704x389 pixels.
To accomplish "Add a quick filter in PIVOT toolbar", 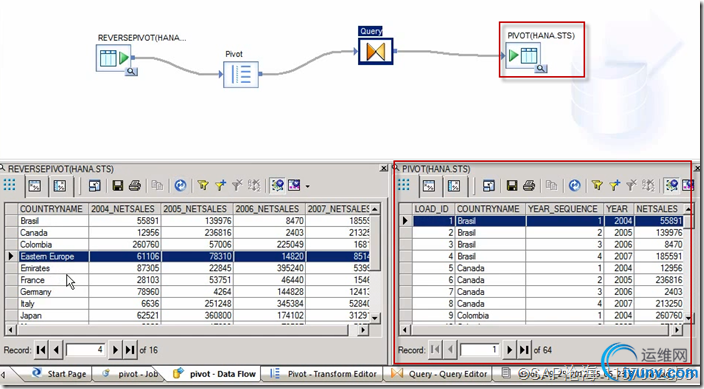I will [x=614, y=186].
